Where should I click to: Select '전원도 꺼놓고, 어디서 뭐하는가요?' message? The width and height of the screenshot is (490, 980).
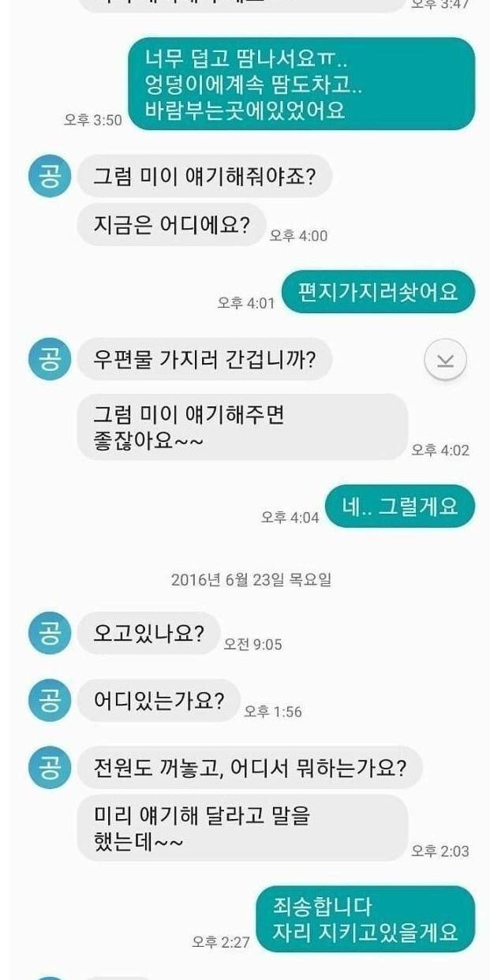coord(250,767)
